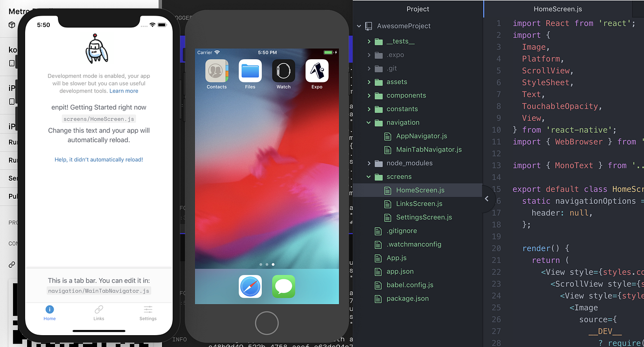Click the Learn more link

[x=124, y=91]
